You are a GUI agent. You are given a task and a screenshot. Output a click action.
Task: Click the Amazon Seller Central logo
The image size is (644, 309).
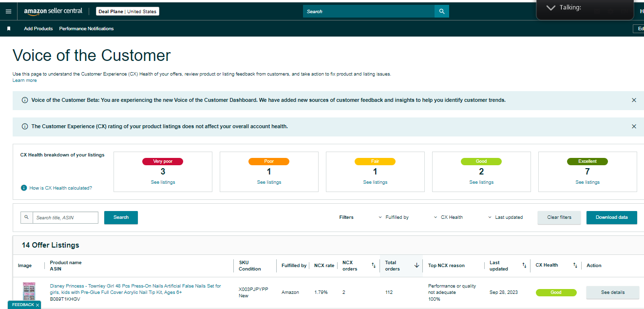coord(53,11)
